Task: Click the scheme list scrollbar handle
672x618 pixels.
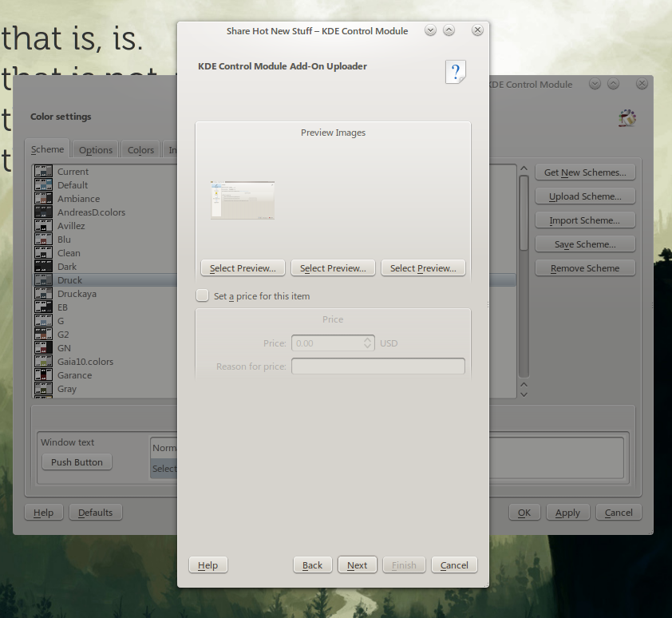Action: click(x=524, y=212)
